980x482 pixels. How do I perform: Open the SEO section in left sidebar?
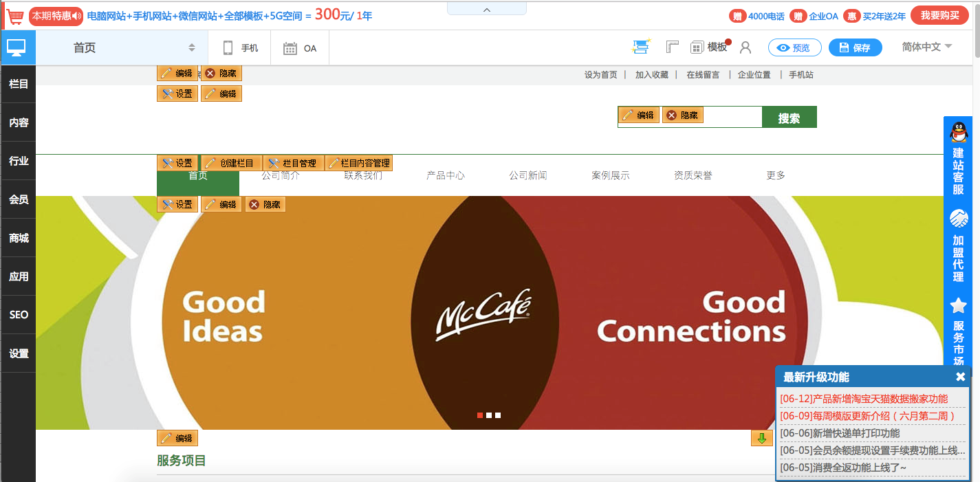(x=18, y=314)
